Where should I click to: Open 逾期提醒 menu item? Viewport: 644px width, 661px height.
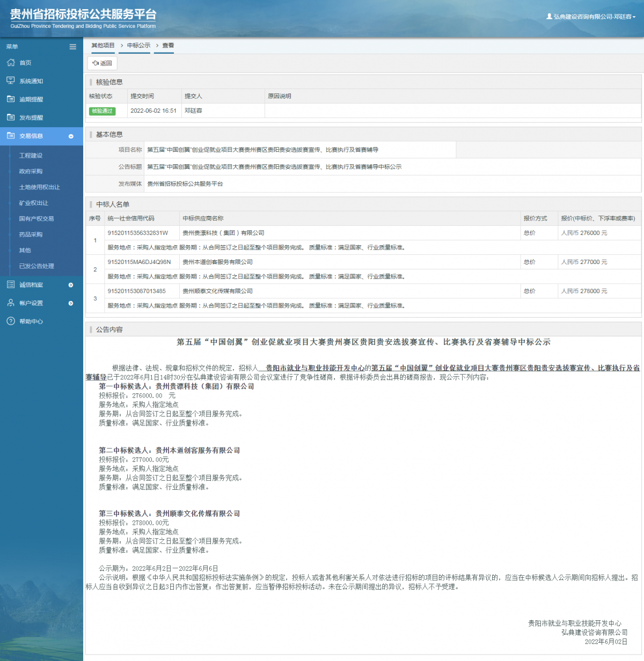(31, 99)
